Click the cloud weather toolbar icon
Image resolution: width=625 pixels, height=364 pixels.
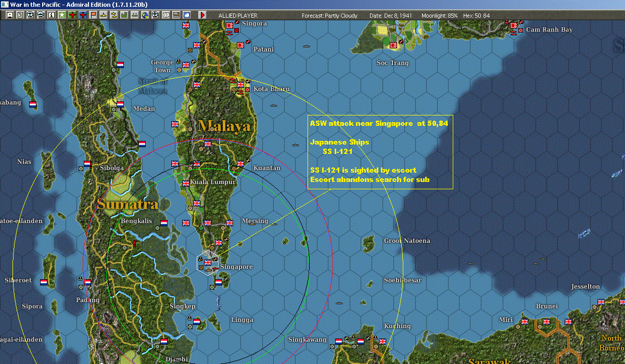pyautogui.click(x=187, y=15)
